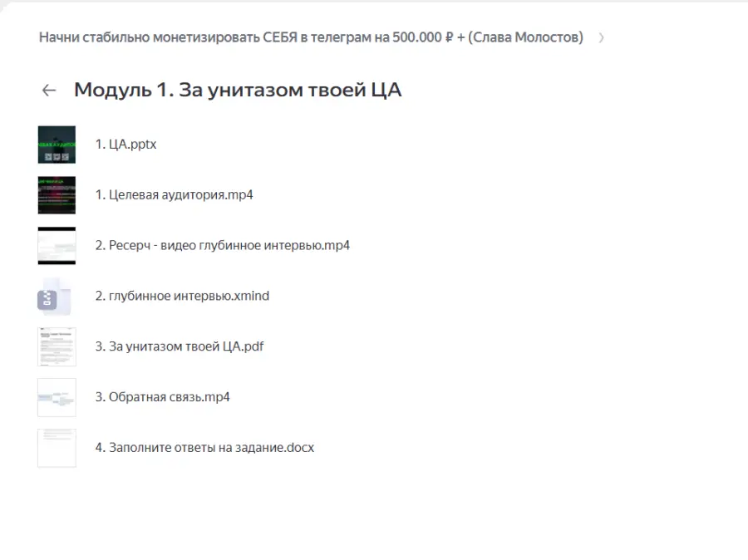Open 4. Заполните ответы на задание.docx

pos(204,448)
